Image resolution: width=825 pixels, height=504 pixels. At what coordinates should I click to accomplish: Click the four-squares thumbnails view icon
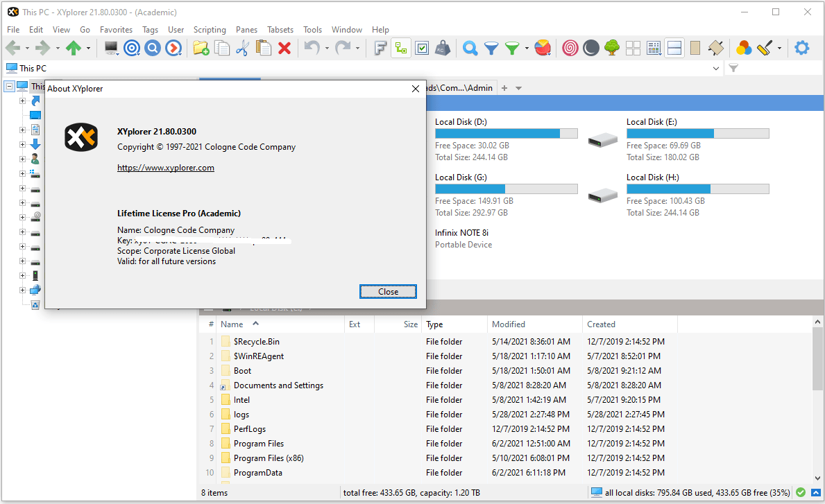[633, 49]
